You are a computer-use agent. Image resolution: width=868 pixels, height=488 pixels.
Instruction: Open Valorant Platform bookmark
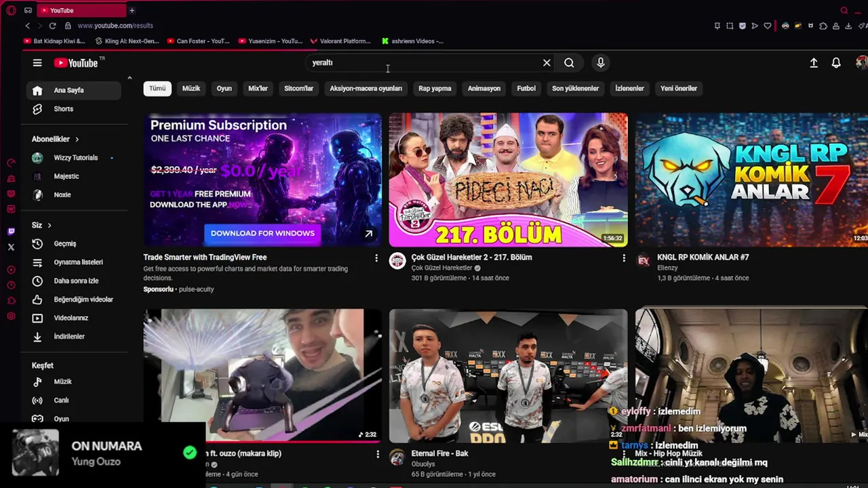340,41
